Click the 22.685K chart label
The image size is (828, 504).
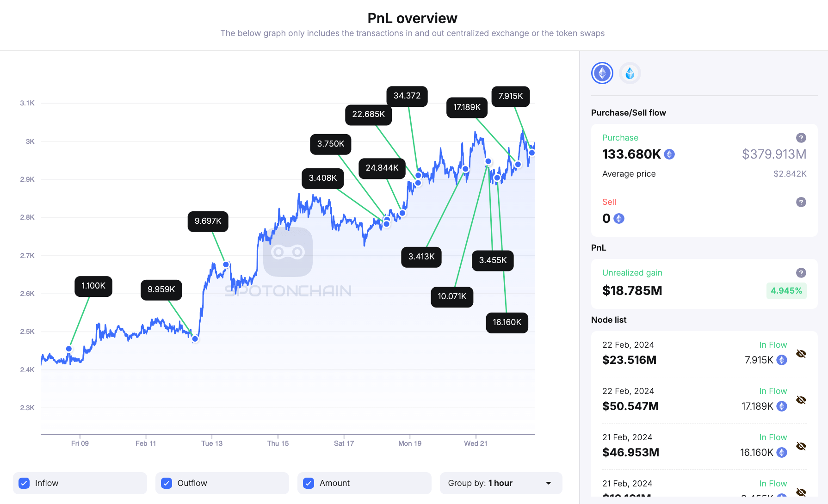coord(368,115)
